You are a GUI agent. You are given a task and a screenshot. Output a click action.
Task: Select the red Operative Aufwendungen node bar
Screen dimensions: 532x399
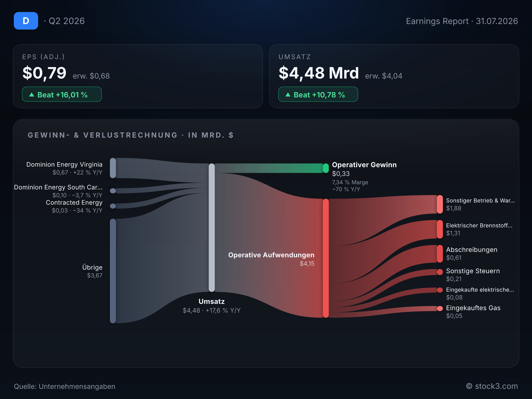[326, 258]
